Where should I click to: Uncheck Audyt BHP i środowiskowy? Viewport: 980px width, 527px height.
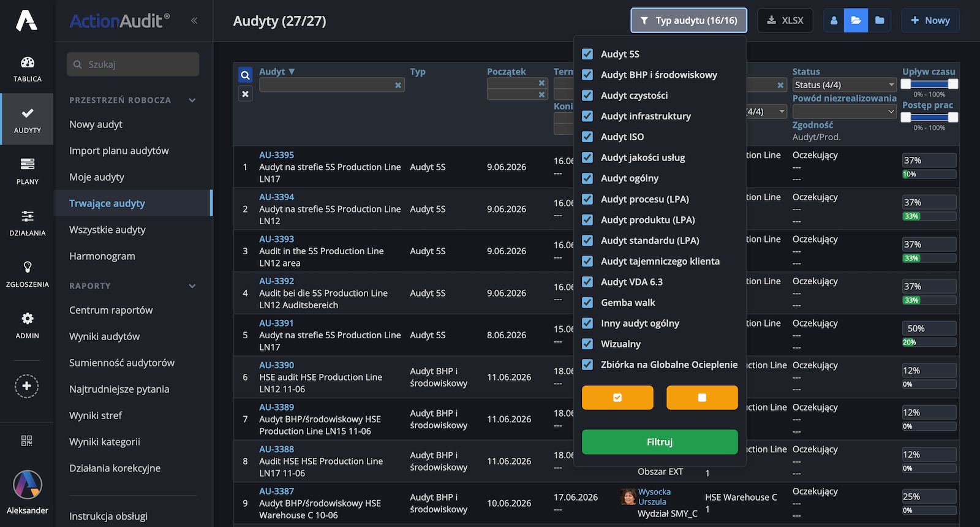click(x=587, y=75)
